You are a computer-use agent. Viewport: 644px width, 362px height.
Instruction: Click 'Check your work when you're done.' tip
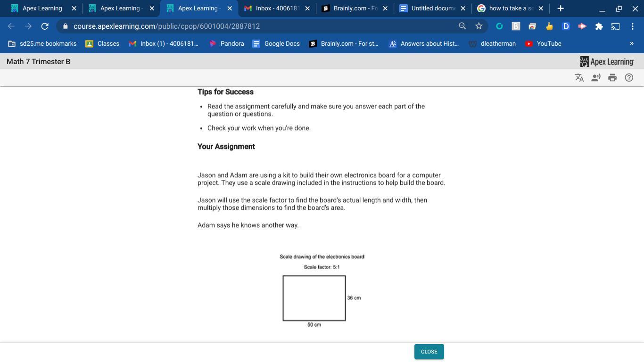click(259, 128)
